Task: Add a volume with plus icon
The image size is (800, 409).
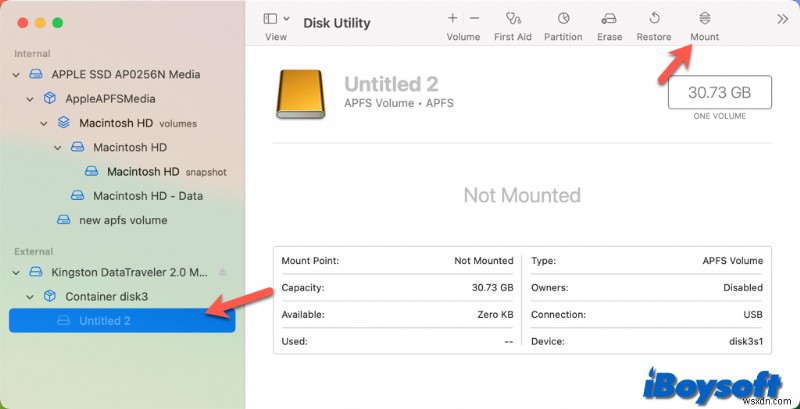Action: pyautogui.click(x=453, y=18)
